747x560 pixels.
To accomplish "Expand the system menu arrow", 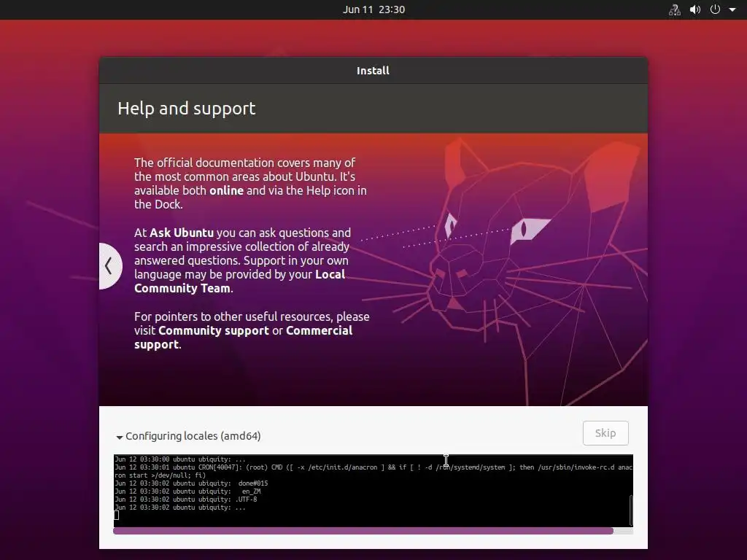I will [x=732, y=9].
